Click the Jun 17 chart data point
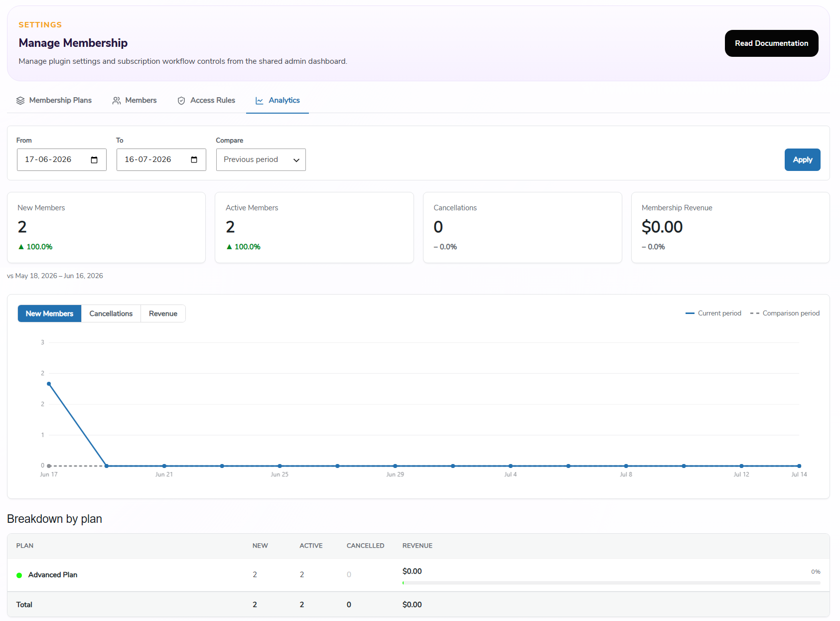840x621 pixels. coord(49,384)
